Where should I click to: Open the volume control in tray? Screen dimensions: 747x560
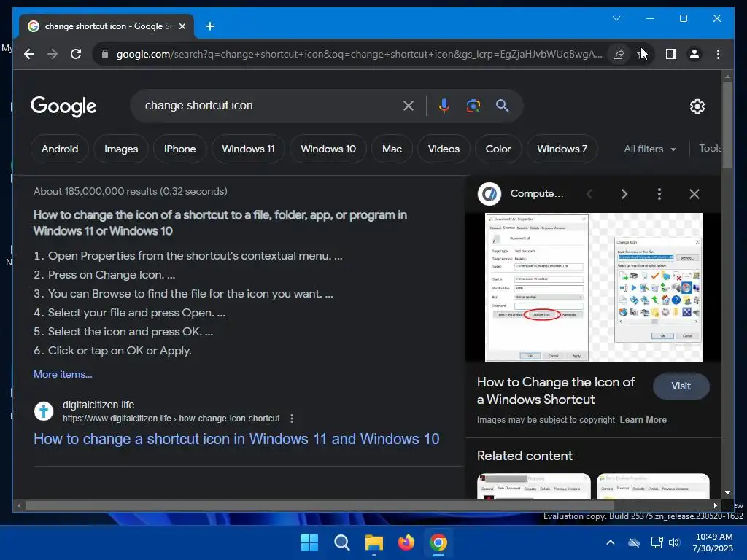[x=673, y=542]
